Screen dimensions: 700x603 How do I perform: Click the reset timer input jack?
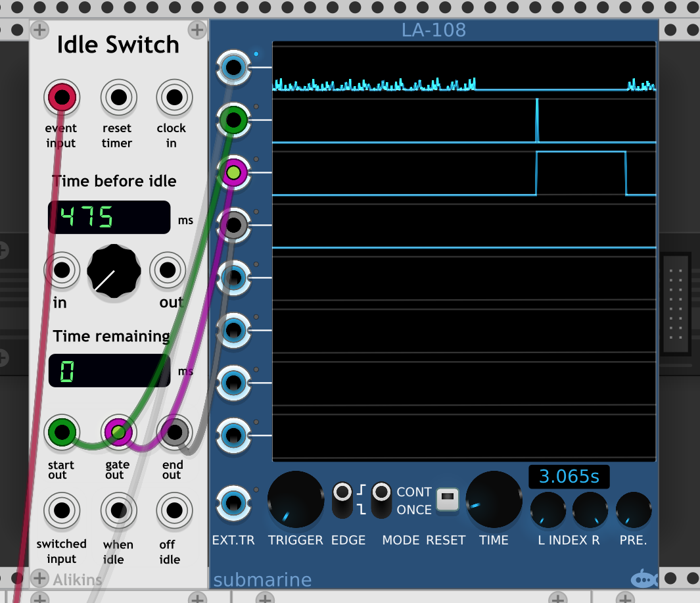pyautogui.click(x=118, y=97)
